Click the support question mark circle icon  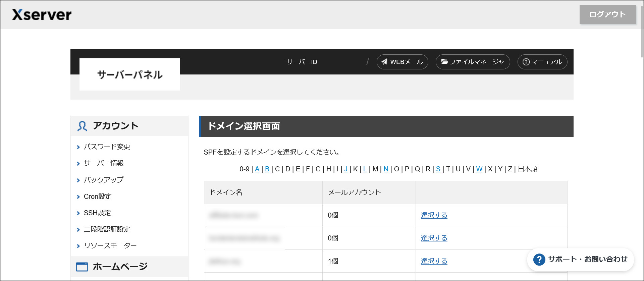click(x=539, y=260)
